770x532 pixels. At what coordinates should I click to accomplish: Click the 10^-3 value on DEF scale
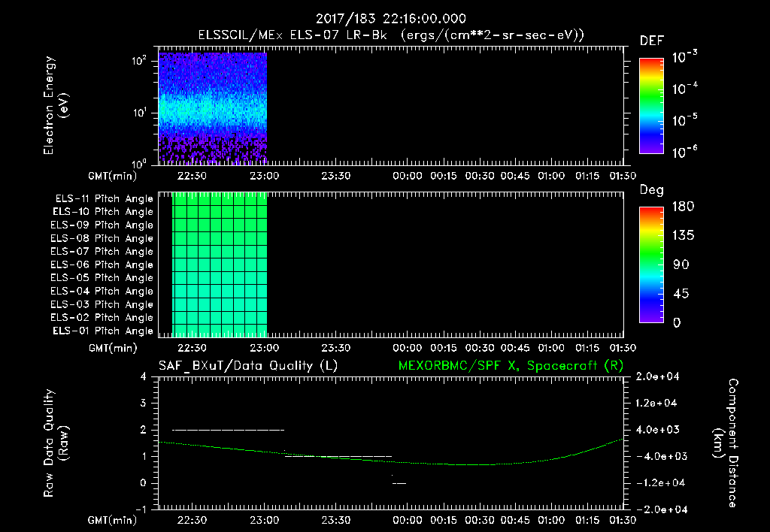coord(685,57)
